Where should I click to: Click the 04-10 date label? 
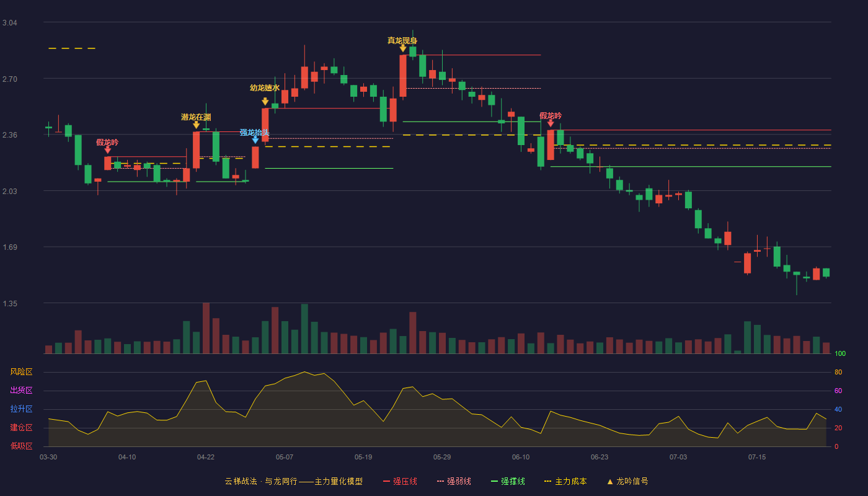pyautogui.click(x=127, y=457)
